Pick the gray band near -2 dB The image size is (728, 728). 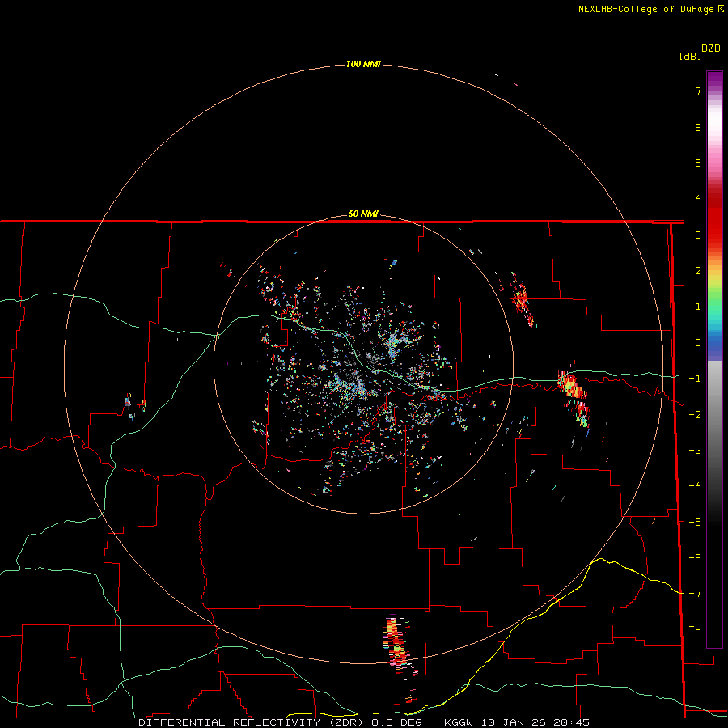point(714,413)
